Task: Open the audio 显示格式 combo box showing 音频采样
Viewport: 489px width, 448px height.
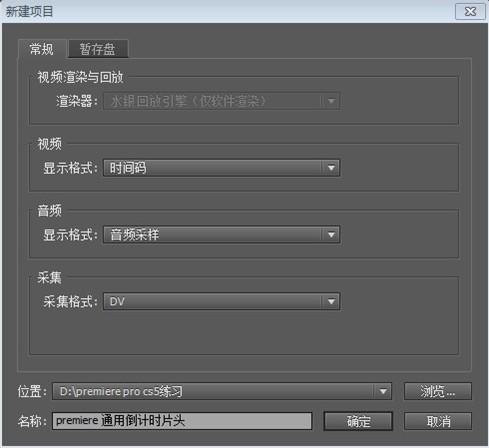Action: 222,235
